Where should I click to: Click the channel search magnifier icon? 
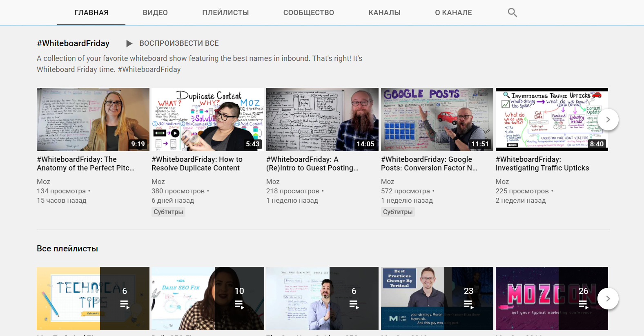(x=512, y=13)
